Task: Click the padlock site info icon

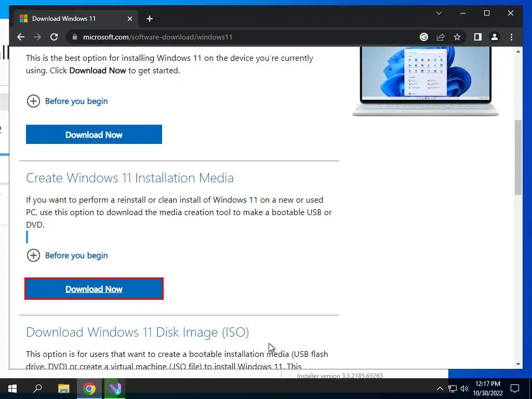Action: [x=75, y=37]
